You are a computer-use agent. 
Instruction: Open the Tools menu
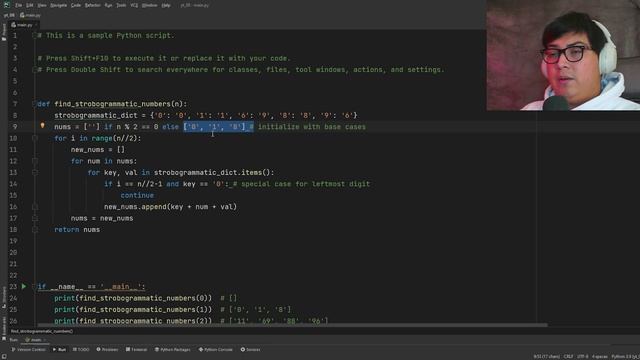pos(121,5)
